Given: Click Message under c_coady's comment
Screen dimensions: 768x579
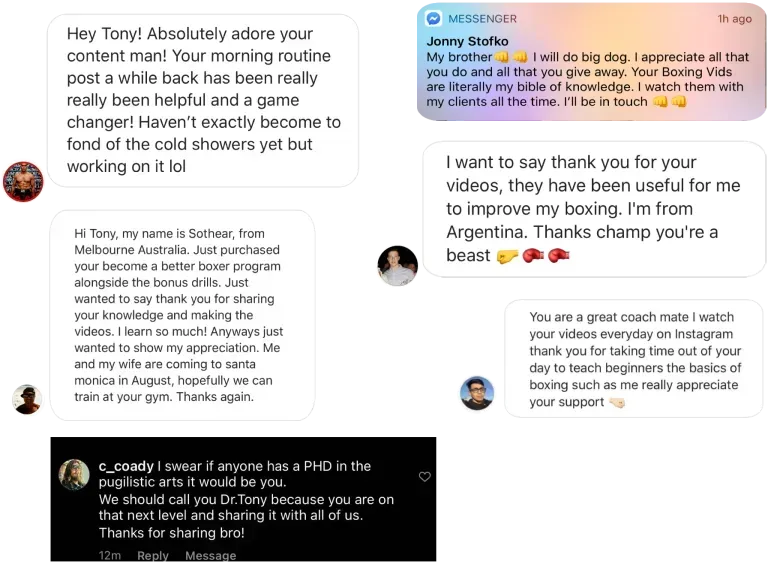Looking at the screenshot, I should point(211,555).
